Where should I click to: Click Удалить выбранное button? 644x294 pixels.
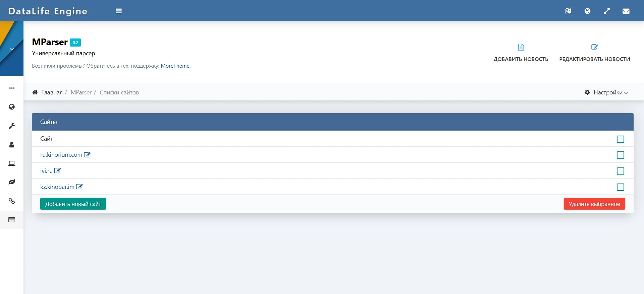pos(594,204)
